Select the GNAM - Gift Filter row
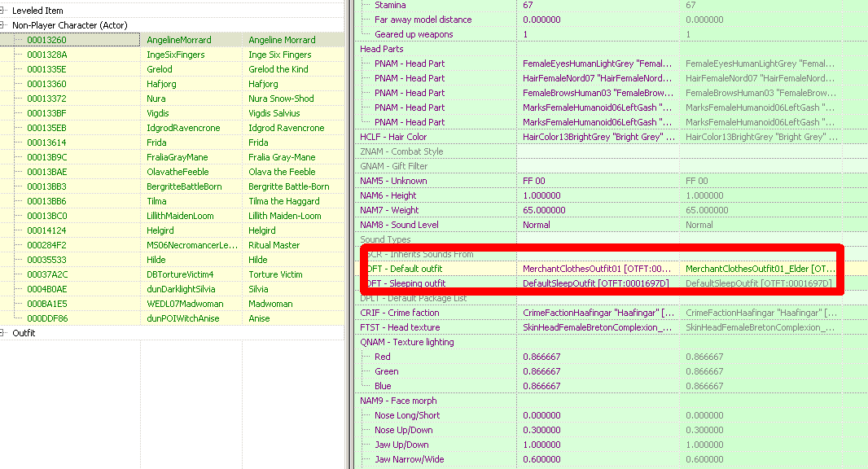 (x=612, y=166)
